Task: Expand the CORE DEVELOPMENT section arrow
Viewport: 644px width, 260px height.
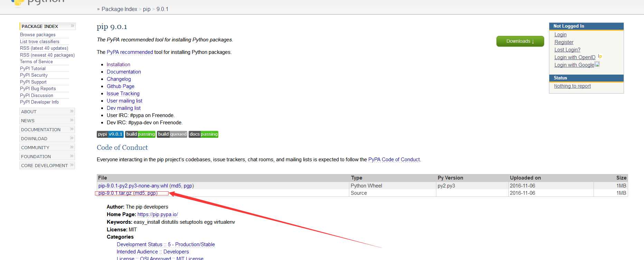Action: 72,165
